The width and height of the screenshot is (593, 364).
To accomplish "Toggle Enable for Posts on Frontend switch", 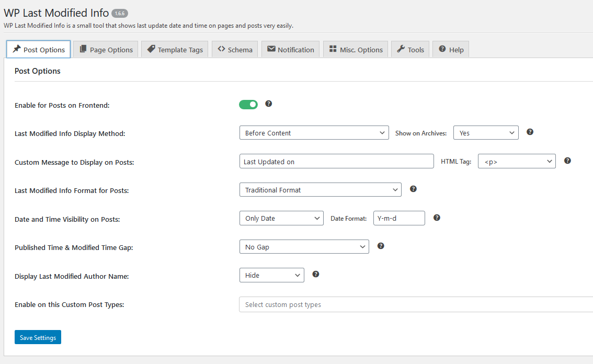I will pyautogui.click(x=248, y=105).
